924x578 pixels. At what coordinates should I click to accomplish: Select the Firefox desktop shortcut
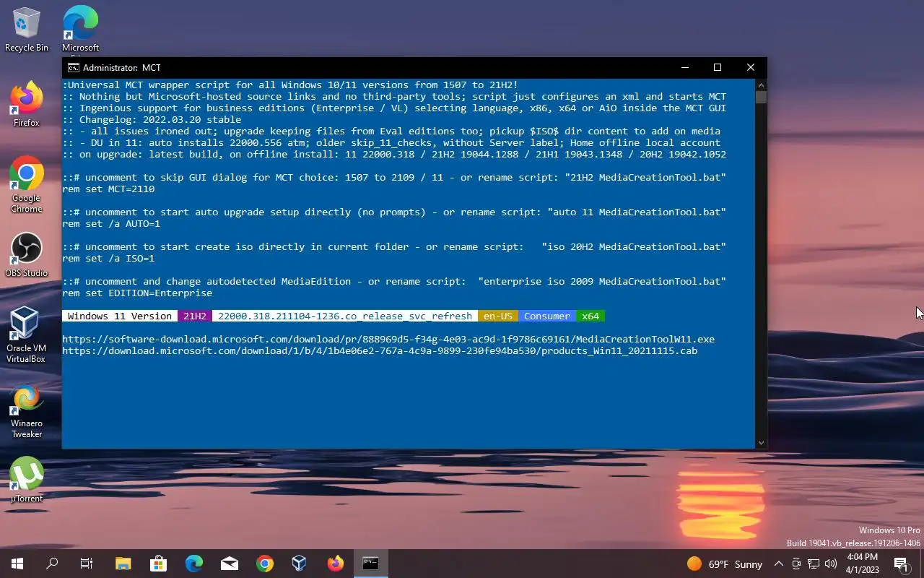27,105
